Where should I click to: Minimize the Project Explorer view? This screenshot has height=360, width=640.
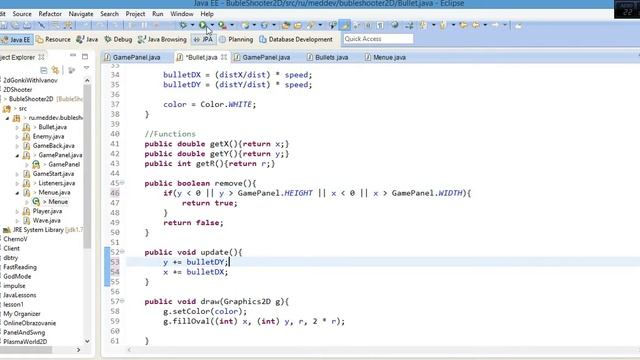pyautogui.click(x=73, y=56)
